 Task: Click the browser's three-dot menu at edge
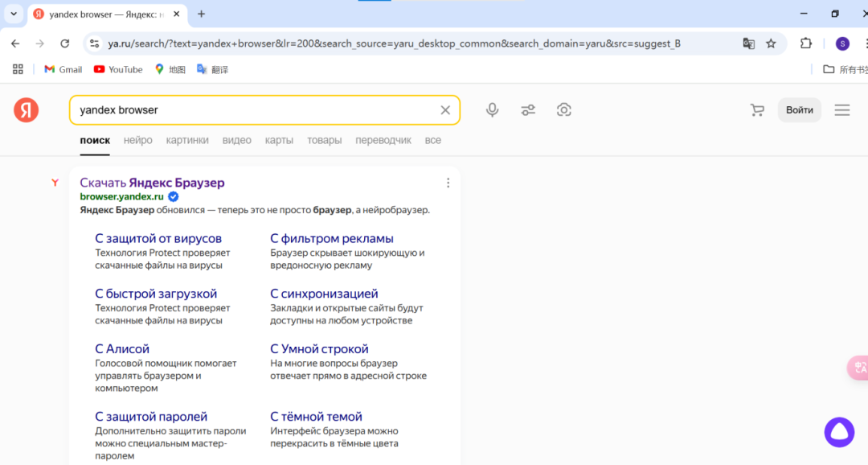tap(866, 43)
